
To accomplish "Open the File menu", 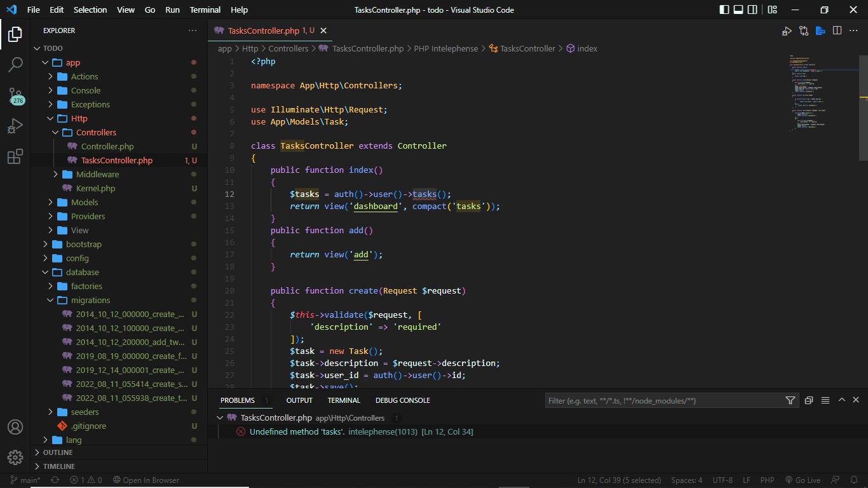I will pos(34,10).
